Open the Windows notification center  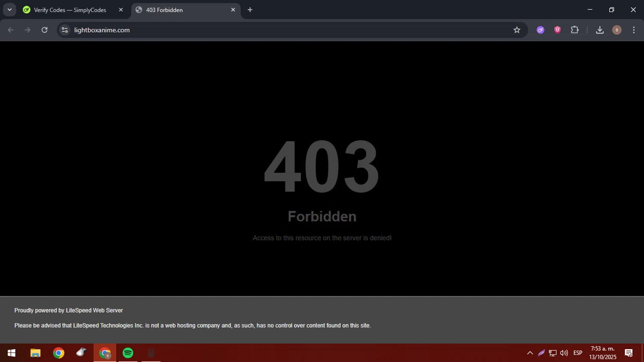[x=629, y=353]
